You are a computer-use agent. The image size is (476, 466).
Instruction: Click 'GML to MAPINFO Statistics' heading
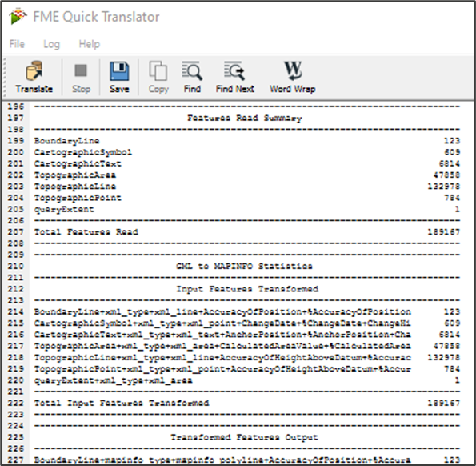point(244,266)
